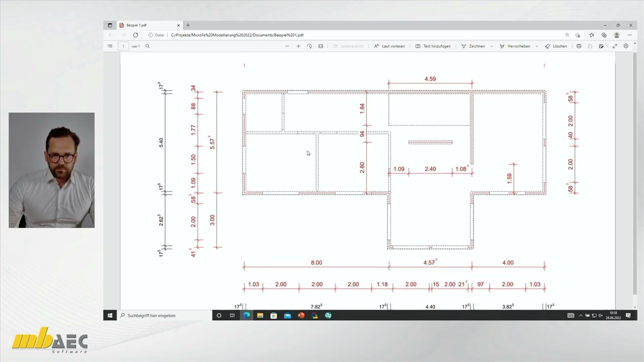This screenshot has height=362, width=644.
Task: Click the page number input field
Action: tap(123, 46)
